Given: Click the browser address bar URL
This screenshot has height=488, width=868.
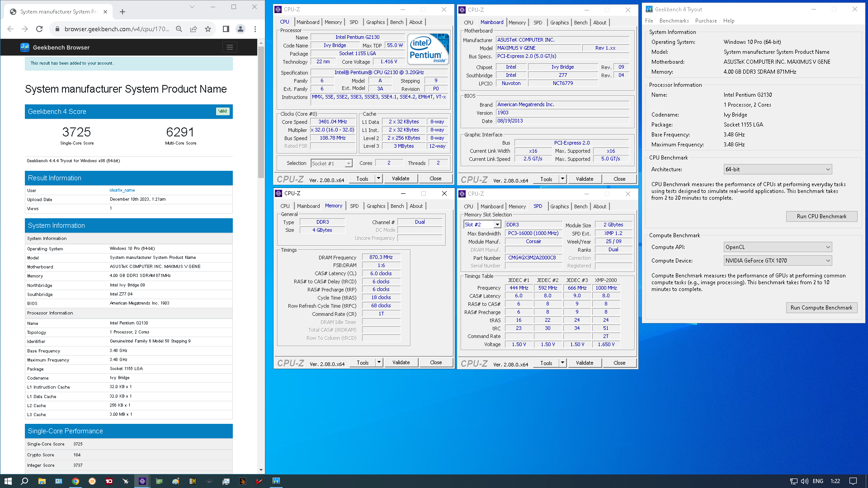Looking at the screenshot, I should click(x=117, y=29).
